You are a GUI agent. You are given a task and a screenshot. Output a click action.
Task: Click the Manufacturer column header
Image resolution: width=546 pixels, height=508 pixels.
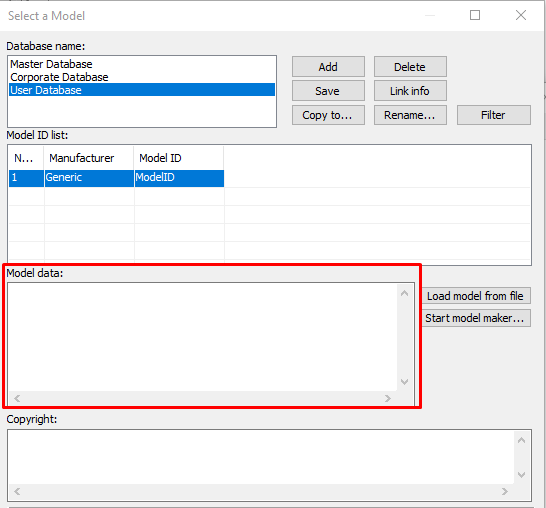coord(89,158)
